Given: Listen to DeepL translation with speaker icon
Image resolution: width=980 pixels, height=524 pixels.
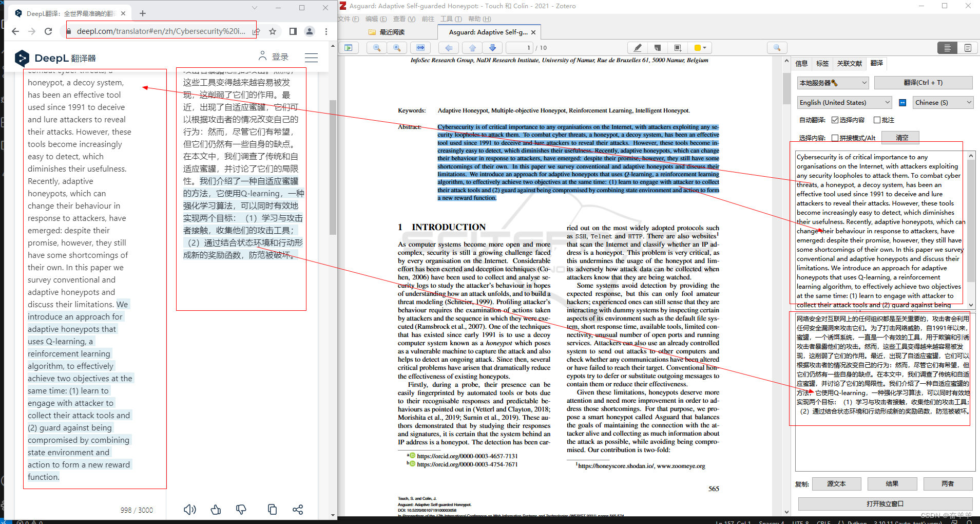Looking at the screenshot, I should 189,509.
